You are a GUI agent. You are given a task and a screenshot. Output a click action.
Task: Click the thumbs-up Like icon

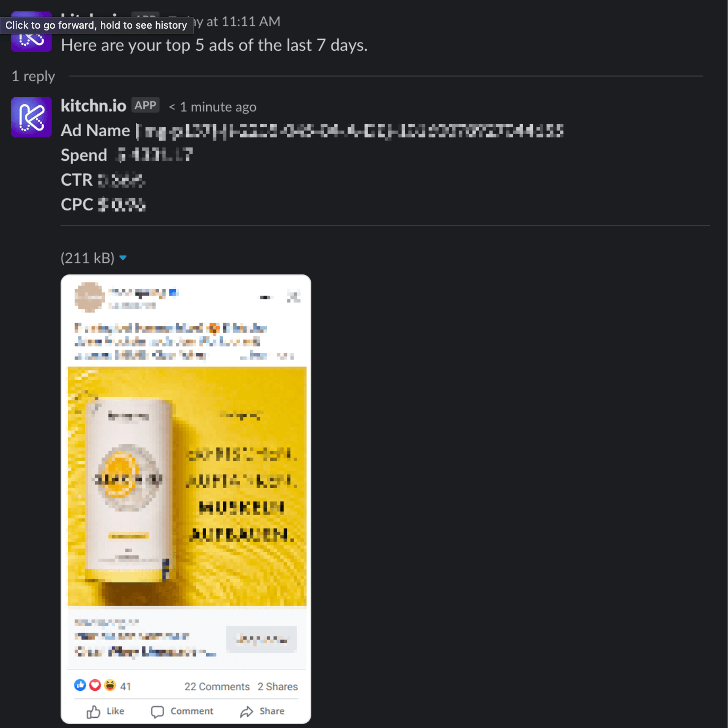93,711
